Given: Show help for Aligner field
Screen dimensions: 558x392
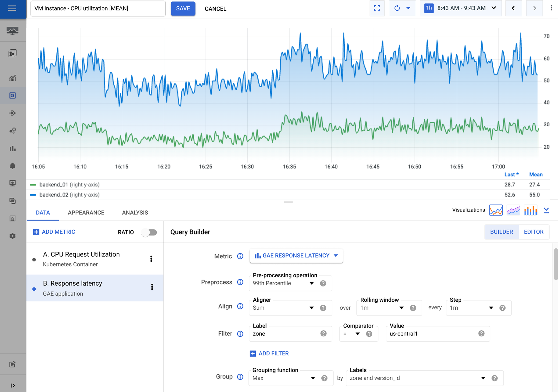Looking at the screenshot, I should click(x=323, y=308).
